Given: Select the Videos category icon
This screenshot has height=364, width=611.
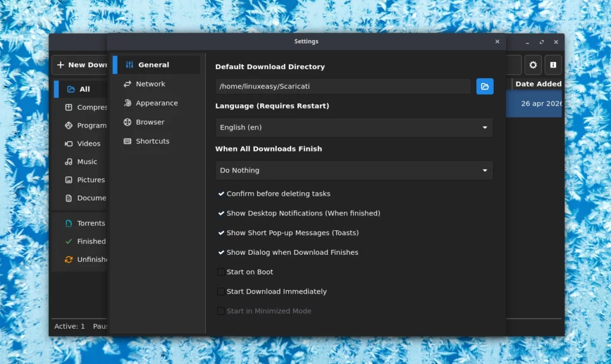Looking at the screenshot, I should tap(69, 144).
